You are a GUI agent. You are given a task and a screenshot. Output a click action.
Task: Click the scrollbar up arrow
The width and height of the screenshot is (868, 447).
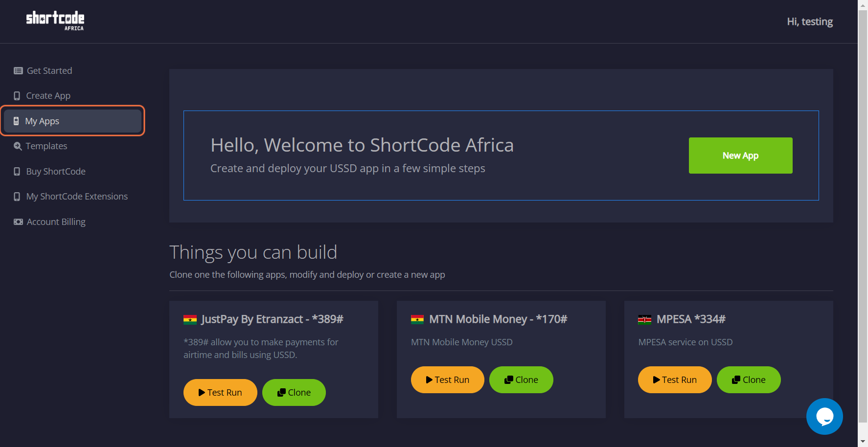click(x=863, y=5)
